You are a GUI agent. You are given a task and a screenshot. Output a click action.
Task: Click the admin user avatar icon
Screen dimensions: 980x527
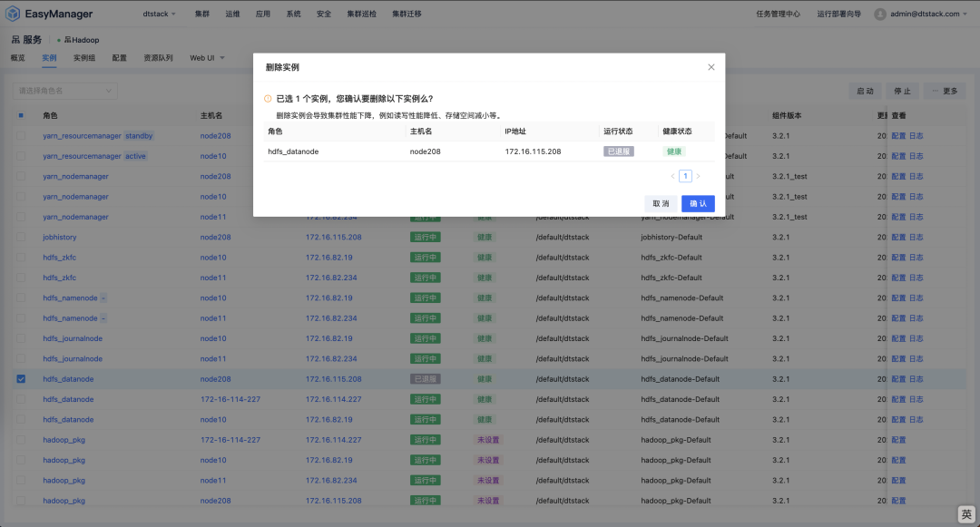[880, 14]
